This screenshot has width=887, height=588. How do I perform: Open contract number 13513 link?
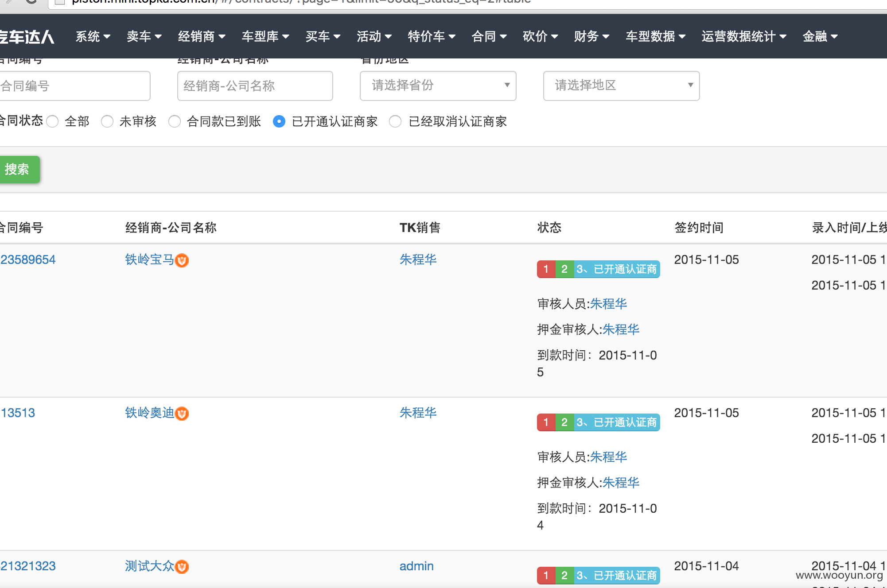coord(18,413)
